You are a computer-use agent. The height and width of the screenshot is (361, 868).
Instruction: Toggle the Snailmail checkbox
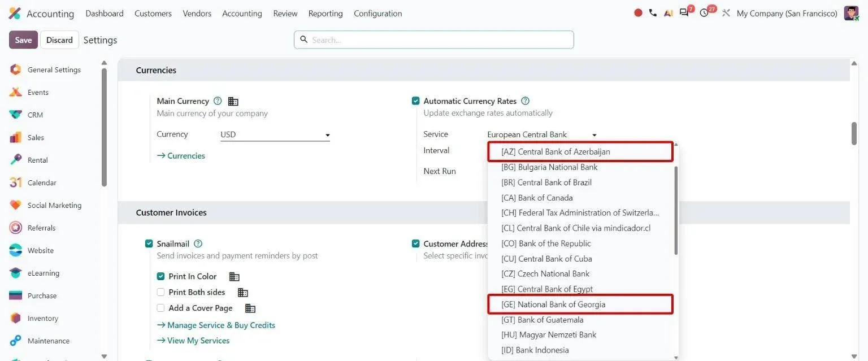tap(149, 243)
